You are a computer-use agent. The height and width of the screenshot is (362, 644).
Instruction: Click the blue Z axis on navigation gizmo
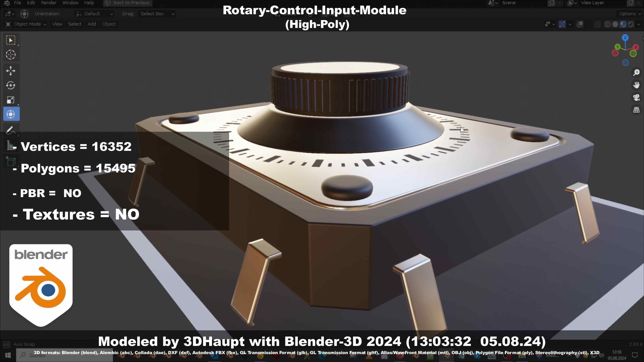pyautogui.click(x=625, y=38)
